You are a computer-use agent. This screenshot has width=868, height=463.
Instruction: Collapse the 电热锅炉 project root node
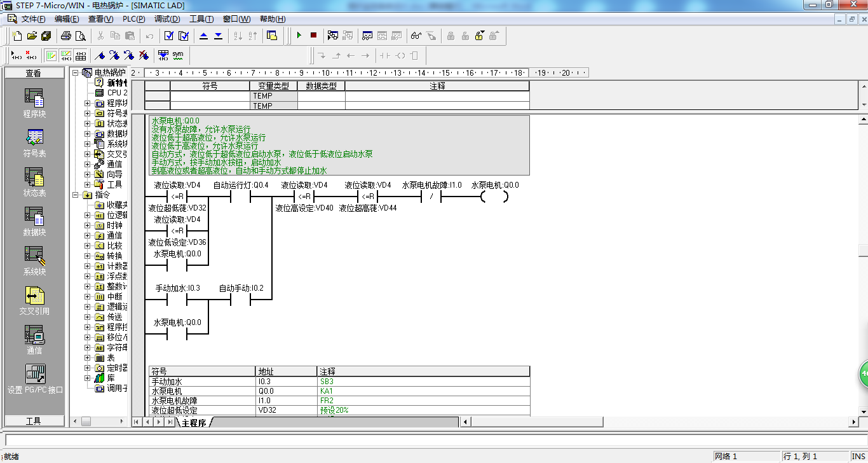76,73
